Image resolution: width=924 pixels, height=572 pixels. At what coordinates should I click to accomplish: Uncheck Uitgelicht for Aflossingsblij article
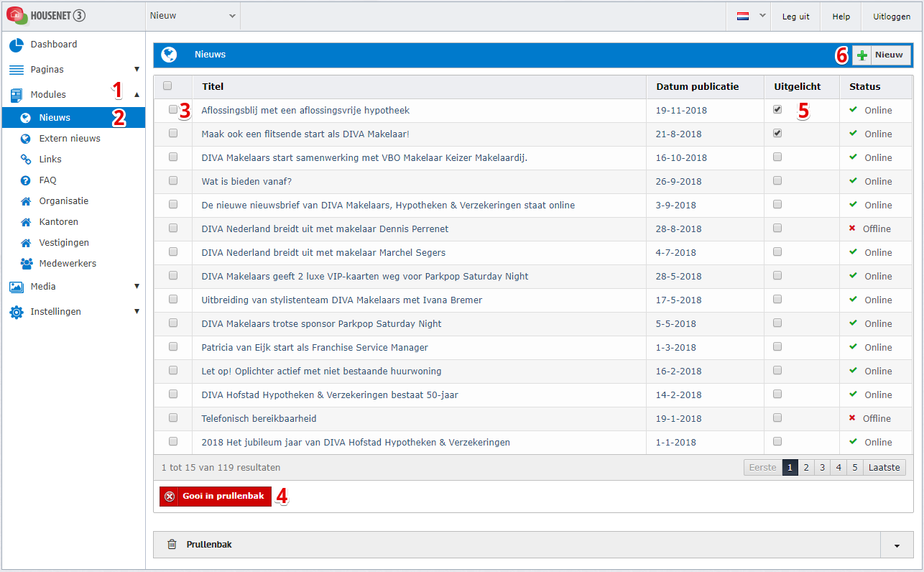click(777, 110)
